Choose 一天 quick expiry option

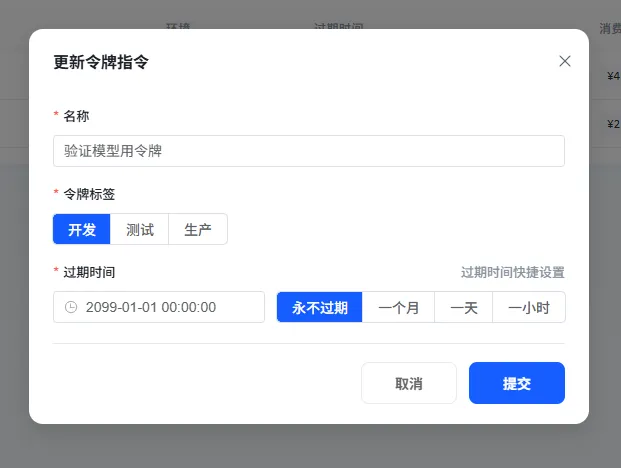click(464, 307)
